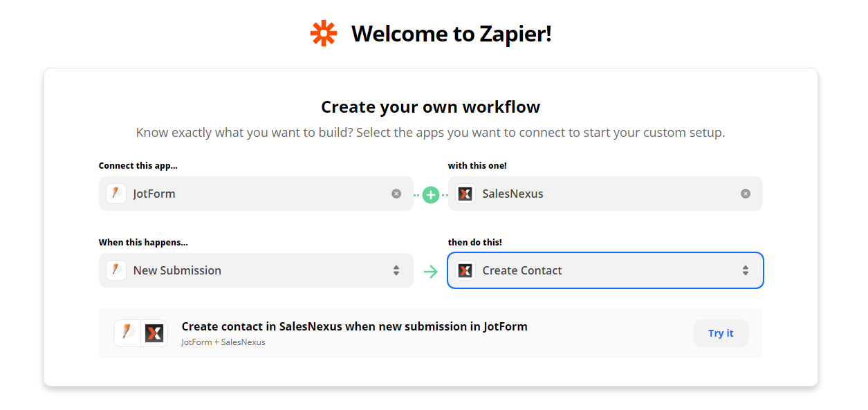This screenshot has width=868, height=410.
Task: Click the SalesNexus app input field
Action: click(605, 194)
